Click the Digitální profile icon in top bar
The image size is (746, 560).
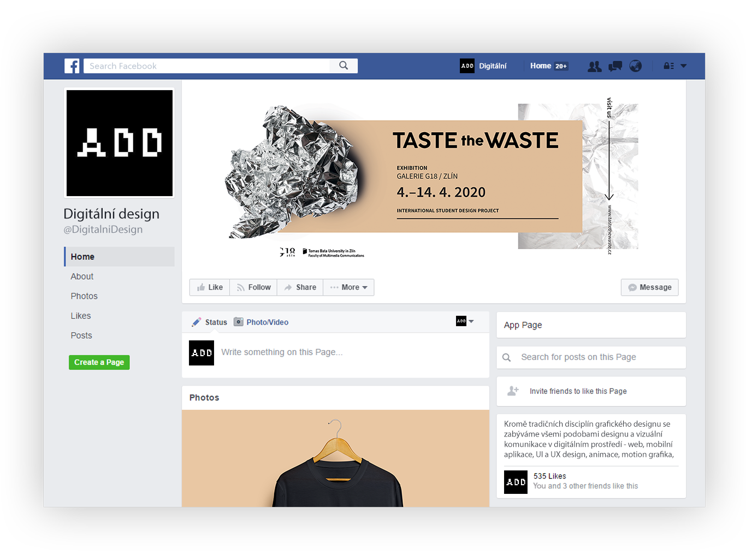pyautogui.click(x=467, y=66)
